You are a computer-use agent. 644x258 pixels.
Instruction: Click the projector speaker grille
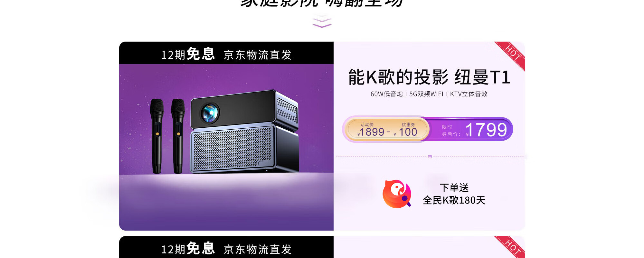(x=232, y=148)
